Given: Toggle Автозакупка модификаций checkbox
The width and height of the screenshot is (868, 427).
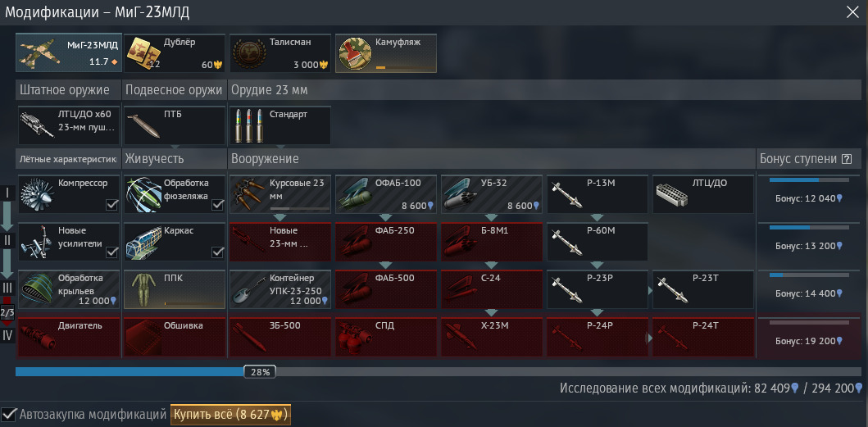Looking at the screenshot, I should (x=8, y=414).
